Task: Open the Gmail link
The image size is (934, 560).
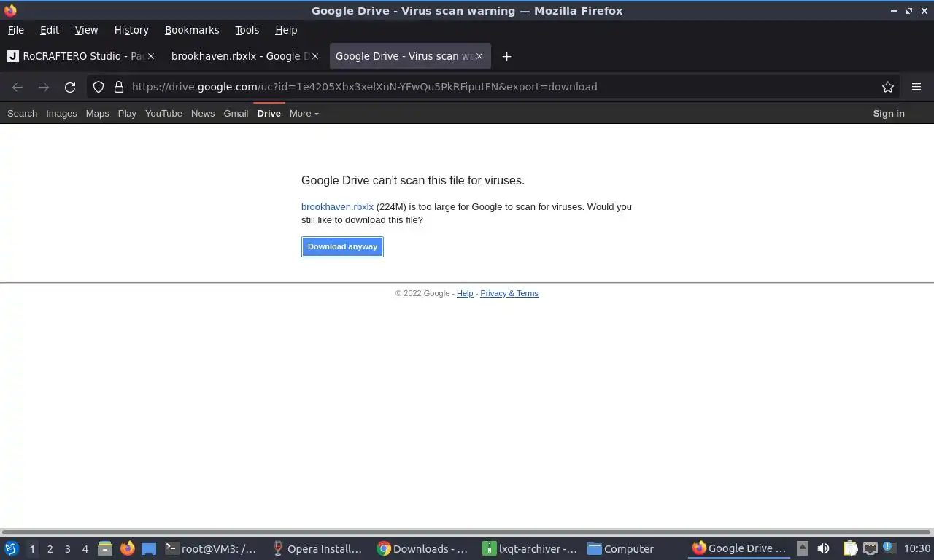Action: [x=236, y=113]
